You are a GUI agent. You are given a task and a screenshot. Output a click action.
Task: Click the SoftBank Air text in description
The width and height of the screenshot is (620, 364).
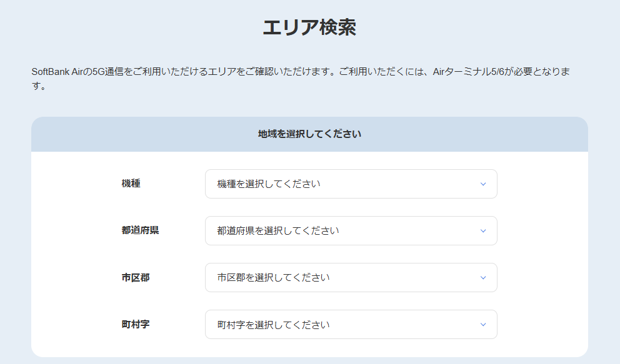click(57, 72)
